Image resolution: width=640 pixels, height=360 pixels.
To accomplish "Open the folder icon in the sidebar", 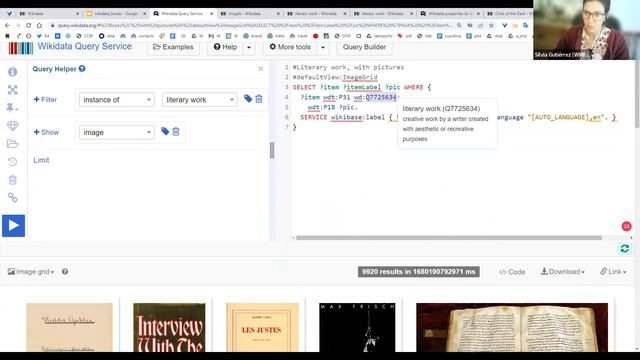I will (x=13, y=143).
